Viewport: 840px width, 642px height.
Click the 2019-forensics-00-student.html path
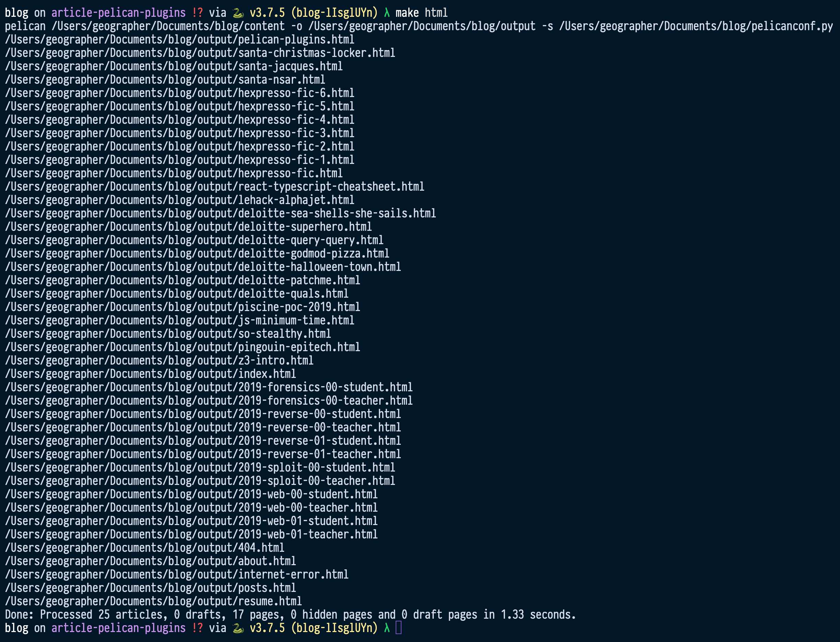click(208, 387)
